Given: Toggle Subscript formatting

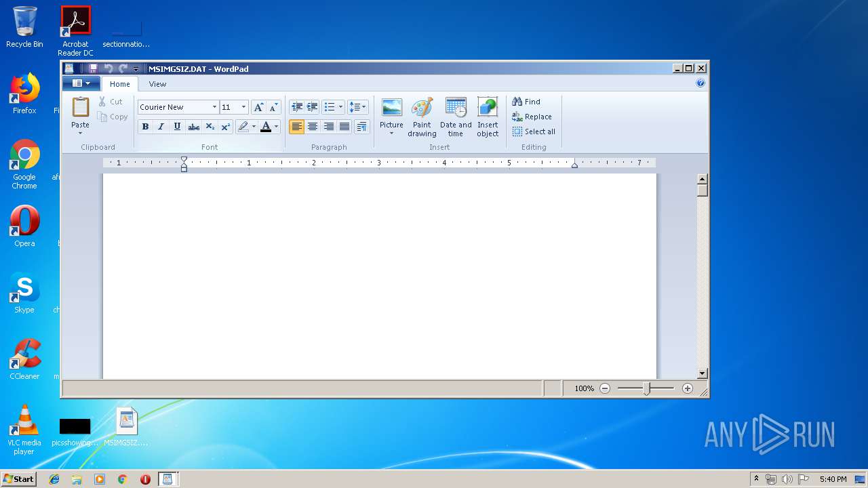Looking at the screenshot, I should (210, 127).
